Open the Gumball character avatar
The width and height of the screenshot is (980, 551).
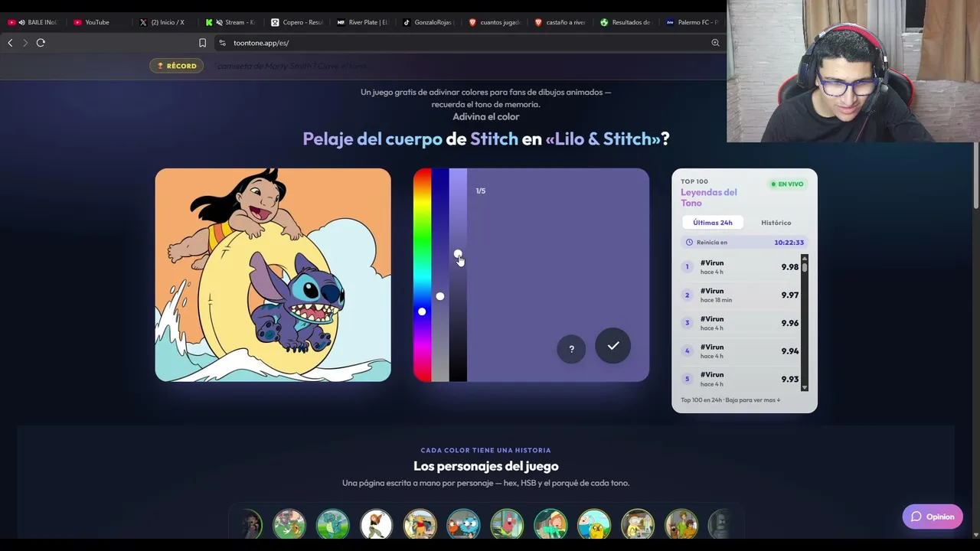[x=463, y=525]
